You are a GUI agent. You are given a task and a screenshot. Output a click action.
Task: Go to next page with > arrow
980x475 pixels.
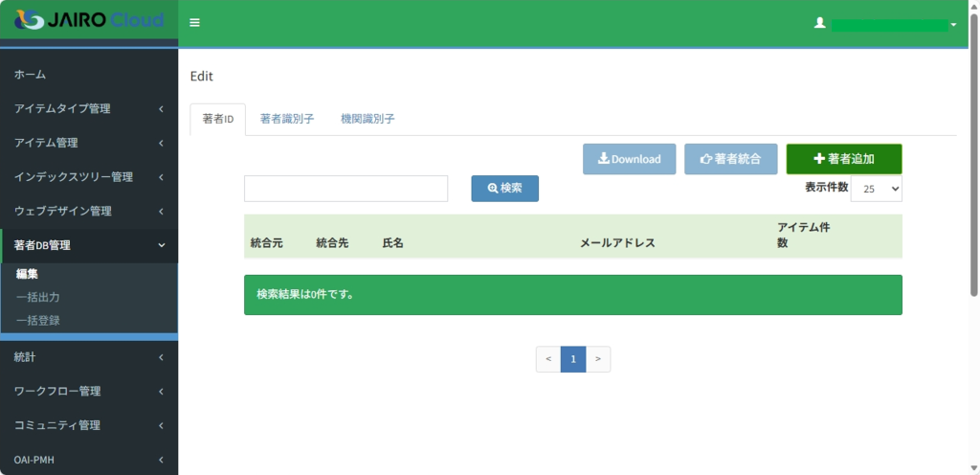point(597,359)
